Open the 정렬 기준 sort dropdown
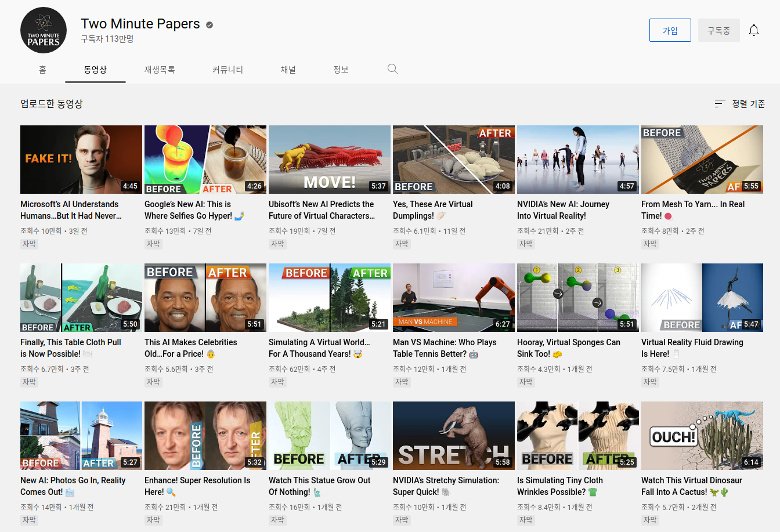This screenshot has width=780, height=532. [740, 103]
